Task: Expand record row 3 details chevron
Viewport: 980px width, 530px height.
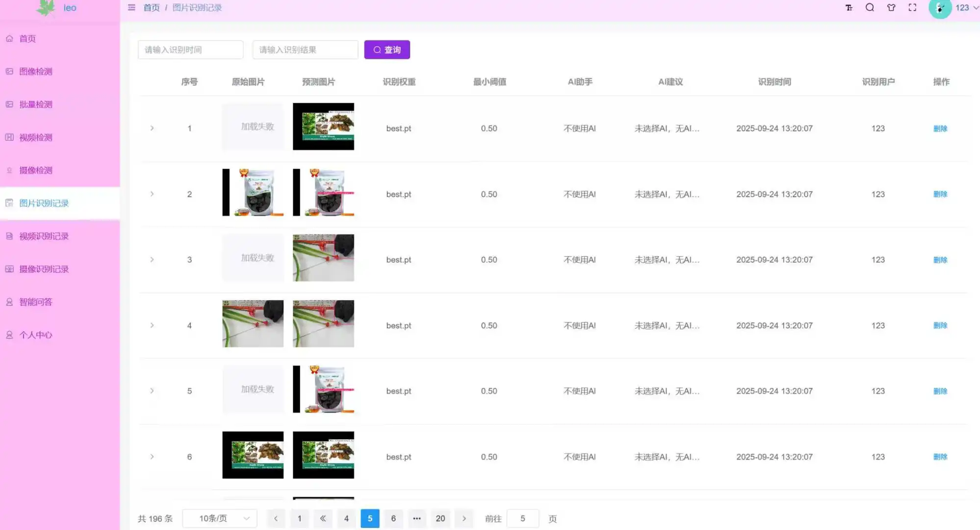Action: [152, 260]
